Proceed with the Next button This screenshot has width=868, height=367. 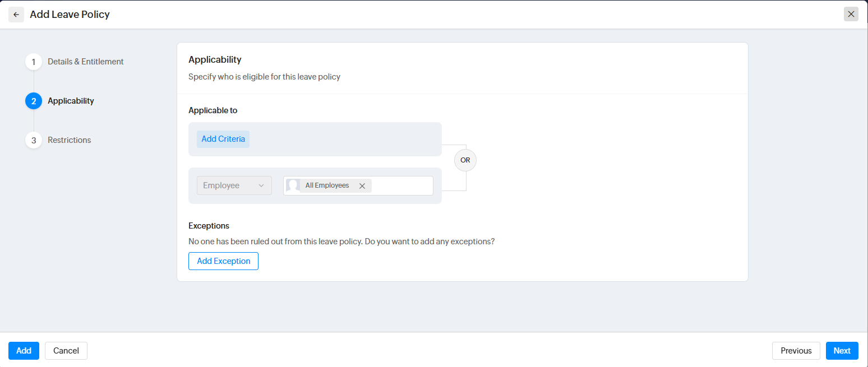(x=842, y=351)
